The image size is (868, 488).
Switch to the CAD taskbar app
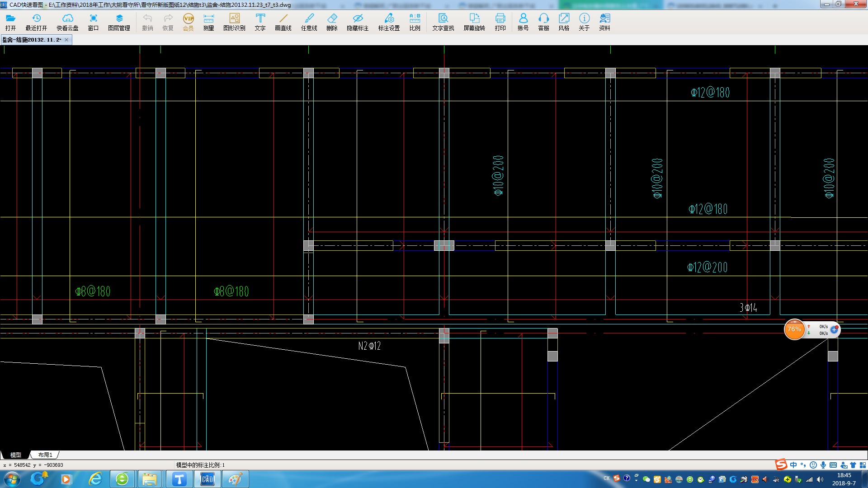[x=207, y=479]
